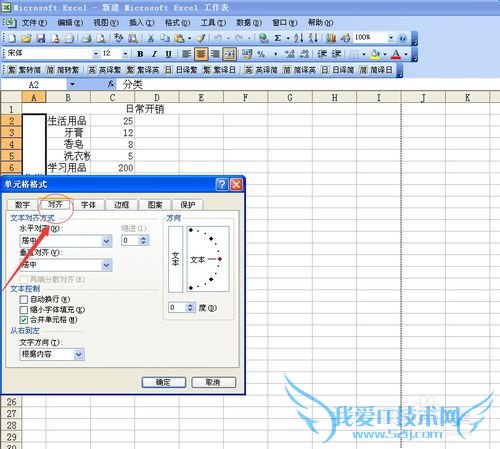Click the Currency Style icon
This screenshot has height=449, width=500.
point(247,54)
